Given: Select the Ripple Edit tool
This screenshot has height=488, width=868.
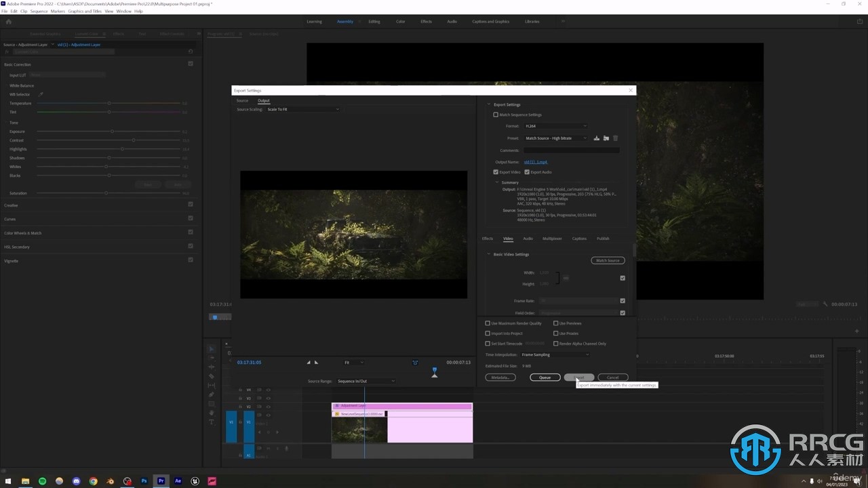Looking at the screenshot, I should tap(211, 367).
